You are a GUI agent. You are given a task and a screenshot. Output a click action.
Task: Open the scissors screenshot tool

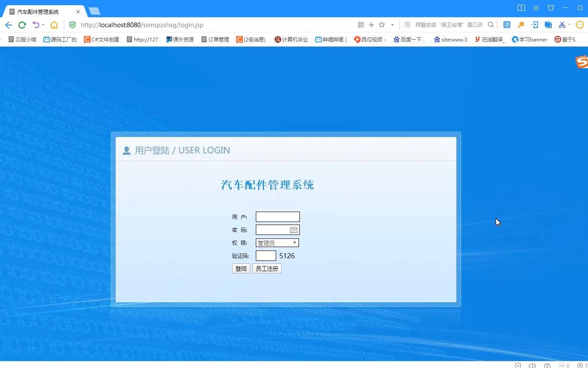pos(562,25)
